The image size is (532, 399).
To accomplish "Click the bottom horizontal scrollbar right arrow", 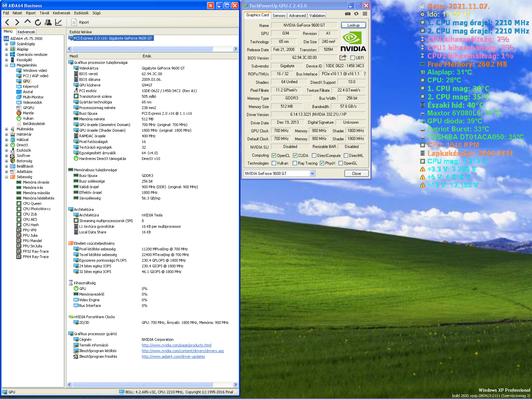I will [x=235, y=385].
